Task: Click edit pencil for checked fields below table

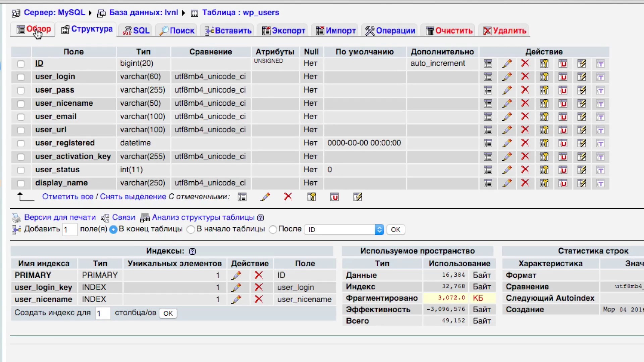Action: 265,197
